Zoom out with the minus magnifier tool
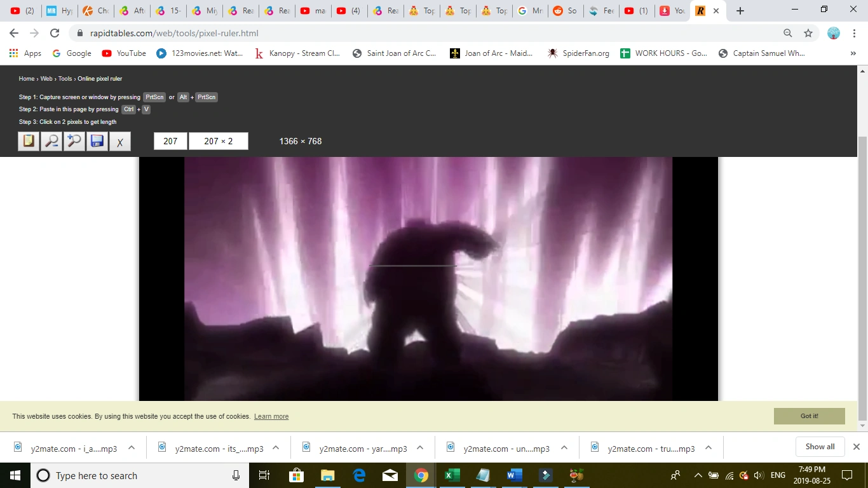 click(x=51, y=141)
